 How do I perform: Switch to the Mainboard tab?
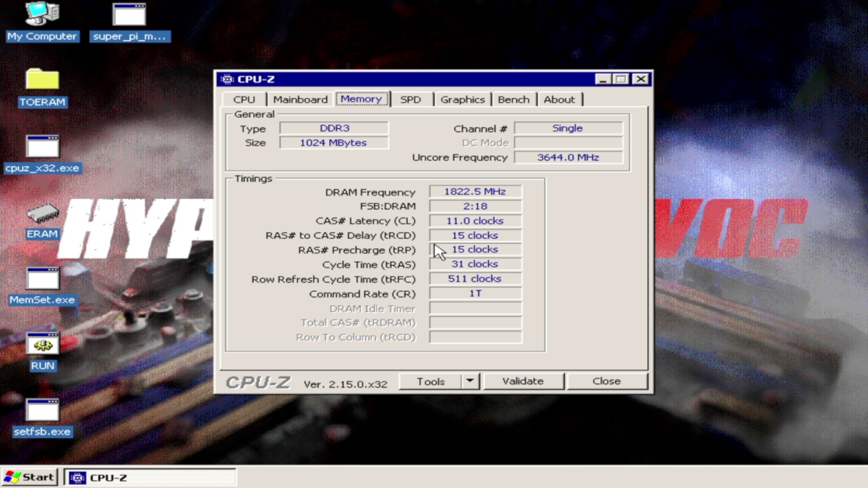[300, 99]
